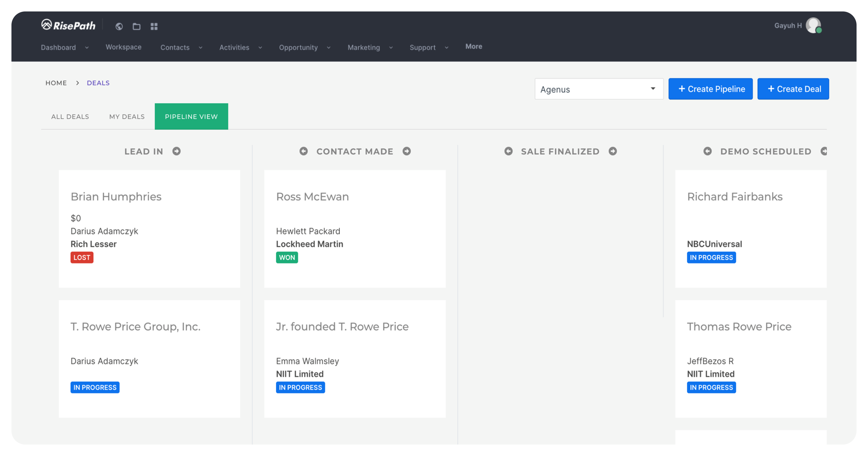Switch to the All Deals tab

70,117
